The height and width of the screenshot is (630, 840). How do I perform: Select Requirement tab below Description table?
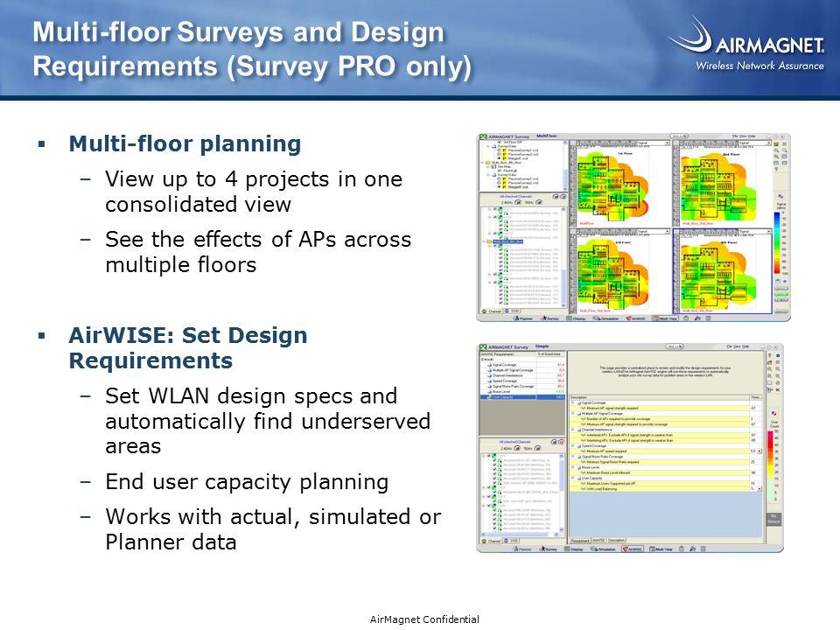click(x=580, y=541)
